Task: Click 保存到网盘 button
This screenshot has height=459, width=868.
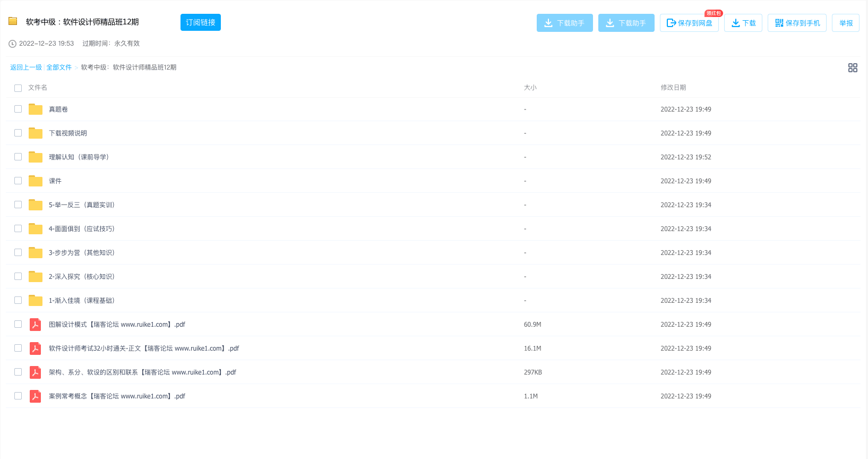Action: (x=689, y=23)
